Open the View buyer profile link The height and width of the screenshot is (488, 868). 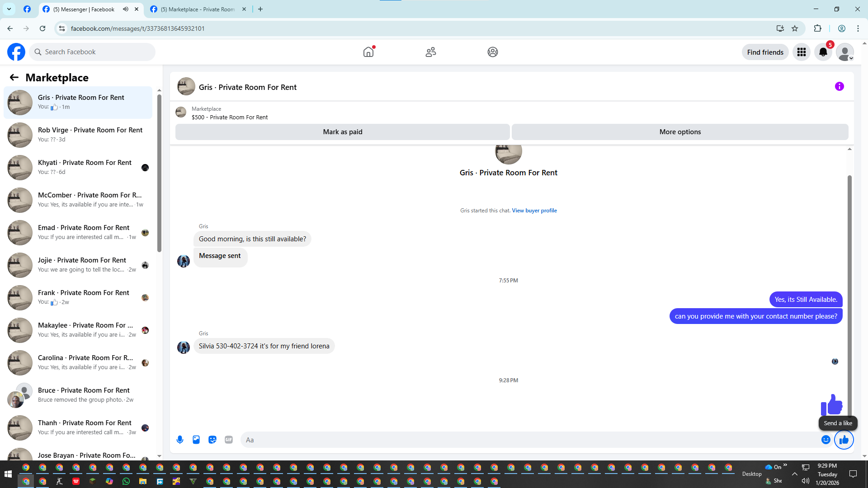click(534, 211)
